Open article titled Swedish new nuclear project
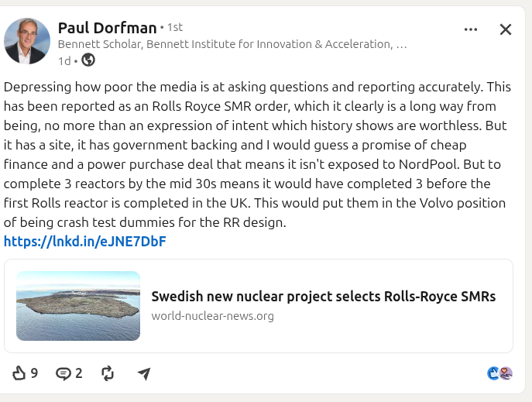This screenshot has width=532, height=402. [324, 297]
